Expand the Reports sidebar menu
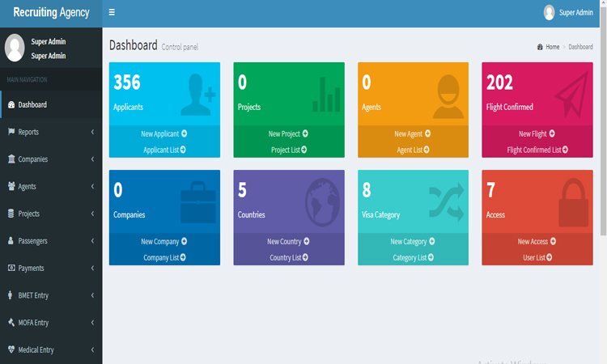607x364 pixels. coord(51,132)
